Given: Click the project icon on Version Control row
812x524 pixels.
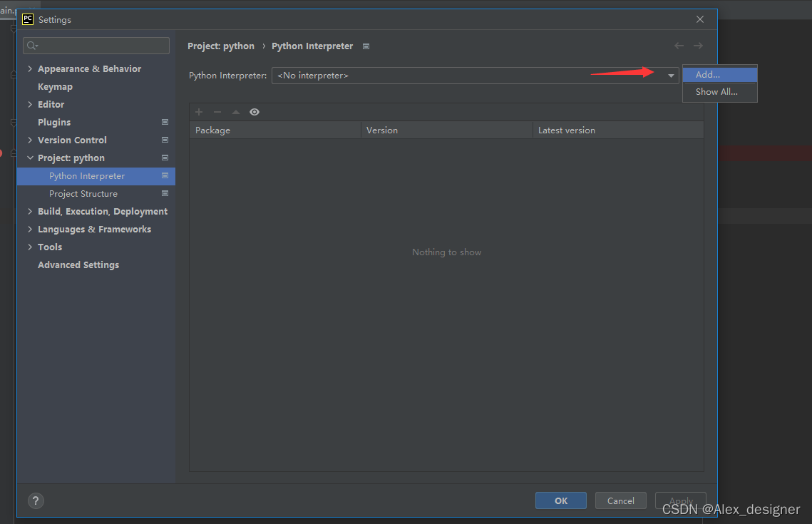Looking at the screenshot, I should (165, 140).
